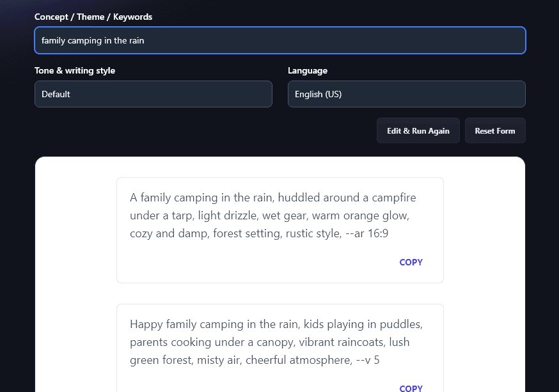The width and height of the screenshot is (559, 392).
Task: Click the Tone & writing style selector box
Action: (x=154, y=94)
